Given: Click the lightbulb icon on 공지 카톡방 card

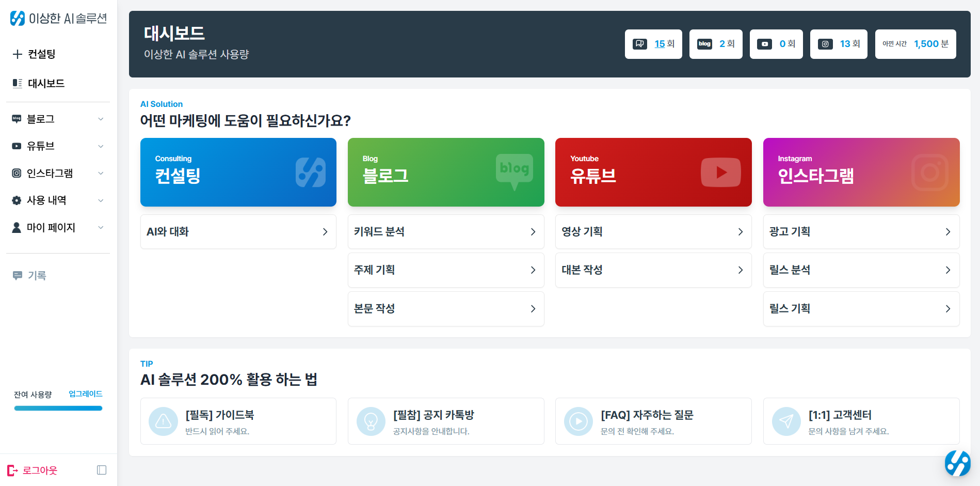Looking at the screenshot, I should point(371,421).
